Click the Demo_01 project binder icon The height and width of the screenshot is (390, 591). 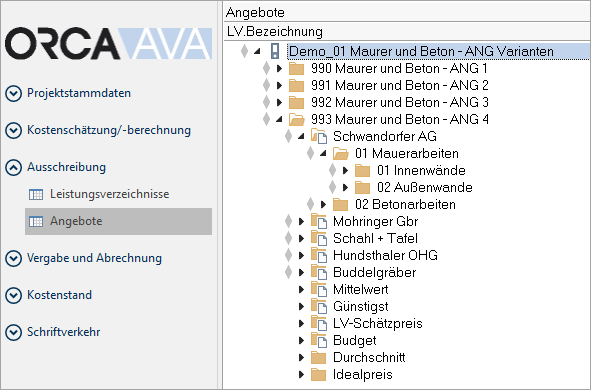pyautogui.click(x=276, y=51)
